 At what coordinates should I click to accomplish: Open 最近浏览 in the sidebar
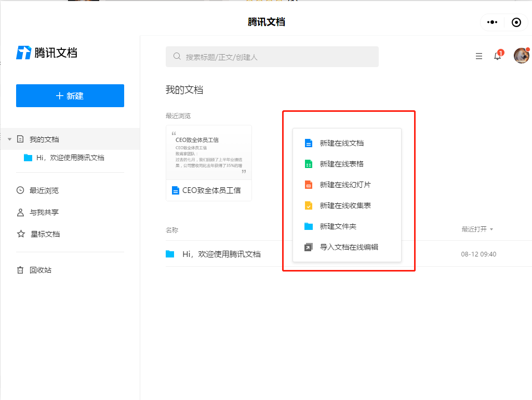44,190
